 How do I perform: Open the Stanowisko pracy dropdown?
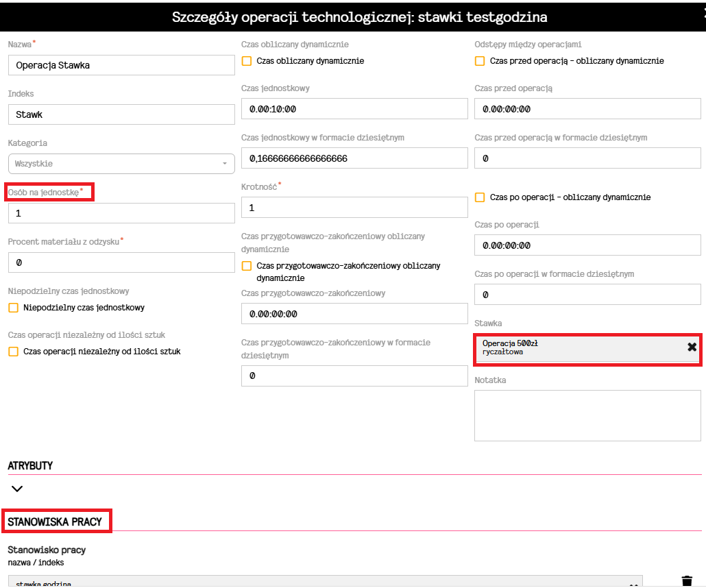point(325,583)
